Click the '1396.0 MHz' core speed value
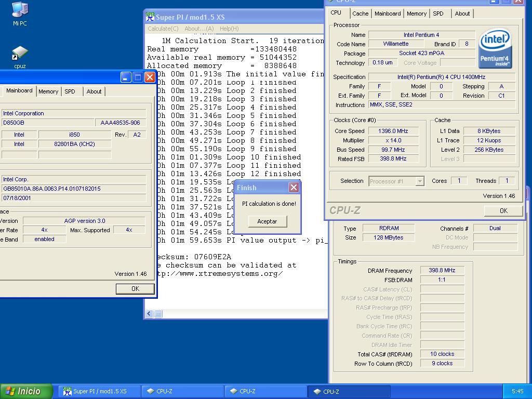Viewport: 532px width, 399px height. click(x=393, y=131)
